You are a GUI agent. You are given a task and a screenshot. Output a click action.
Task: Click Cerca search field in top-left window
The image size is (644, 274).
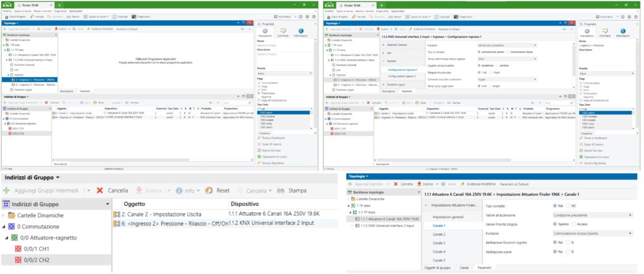point(236,102)
